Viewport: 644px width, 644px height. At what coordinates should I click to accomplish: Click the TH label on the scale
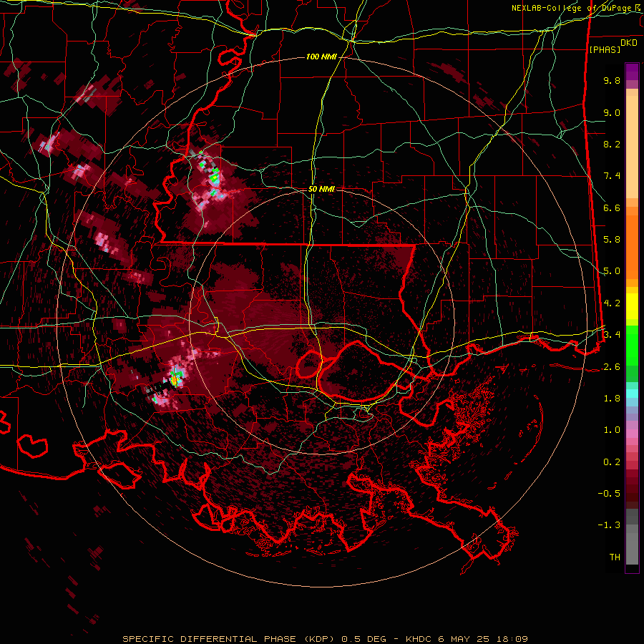(615, 557)
